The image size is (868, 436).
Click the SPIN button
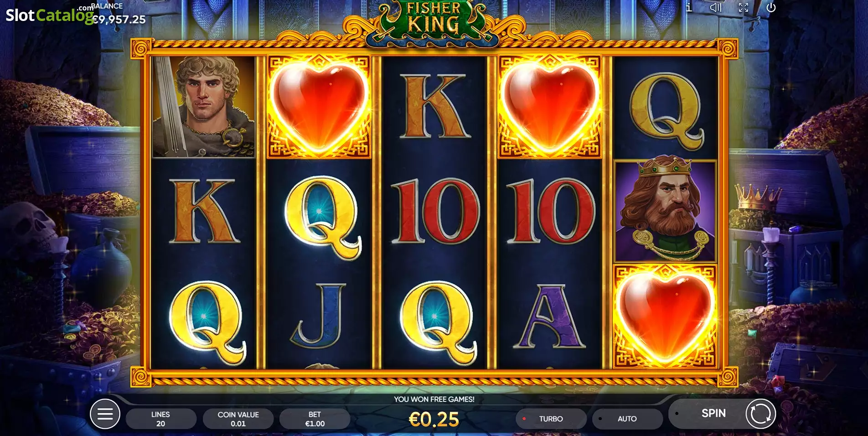[x=713, y=413]
